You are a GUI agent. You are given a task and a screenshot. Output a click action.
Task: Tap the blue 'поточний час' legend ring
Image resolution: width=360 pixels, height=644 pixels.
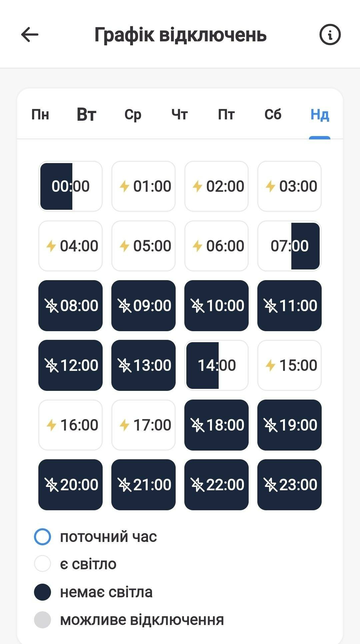point(43,537)
